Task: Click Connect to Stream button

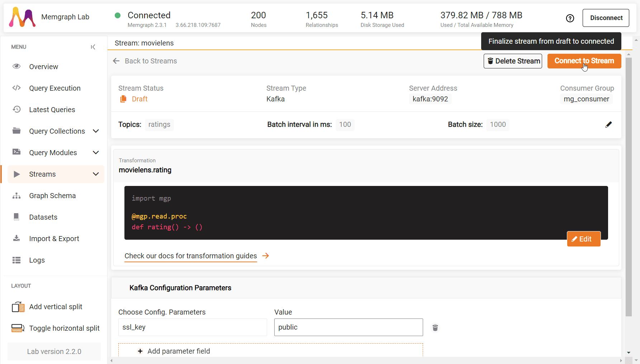Action: coord(584,61)
